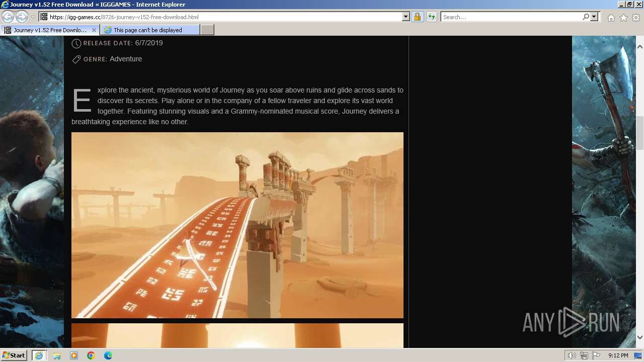This screenshot has height=362, width=644.
Task: Click the 9:12 PM system clock
Action: [x=618, y=355]
